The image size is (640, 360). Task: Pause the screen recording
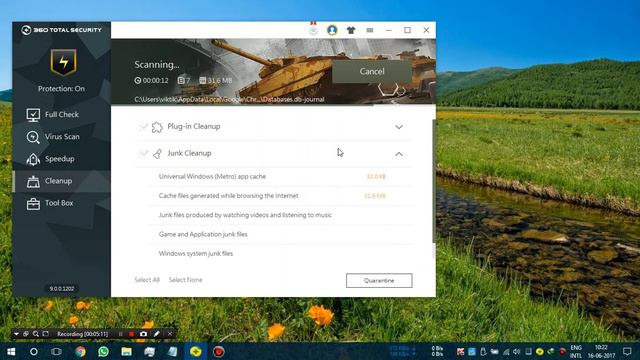pos(120,334)
